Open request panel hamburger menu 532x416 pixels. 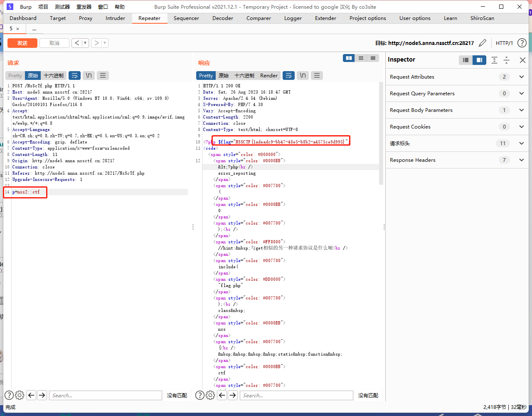(x=103, y=75)
